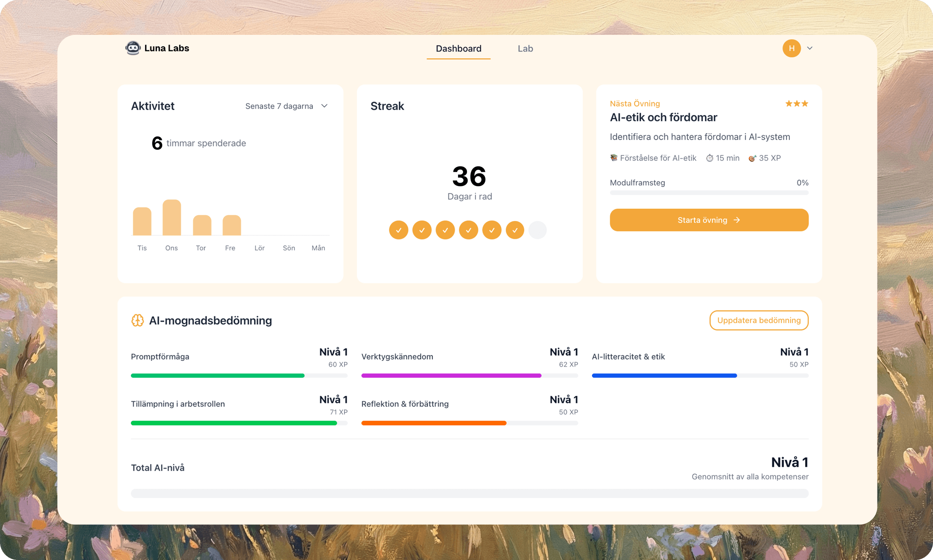
Task: Click the sixth checked streak day circle
Action: pos(515,230)
